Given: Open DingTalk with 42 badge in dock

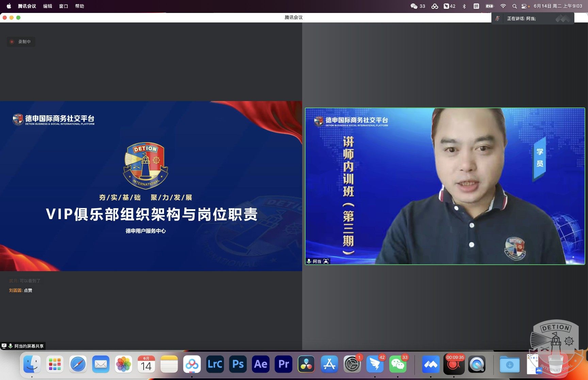Looking at the screenshot, I should 375,364.
